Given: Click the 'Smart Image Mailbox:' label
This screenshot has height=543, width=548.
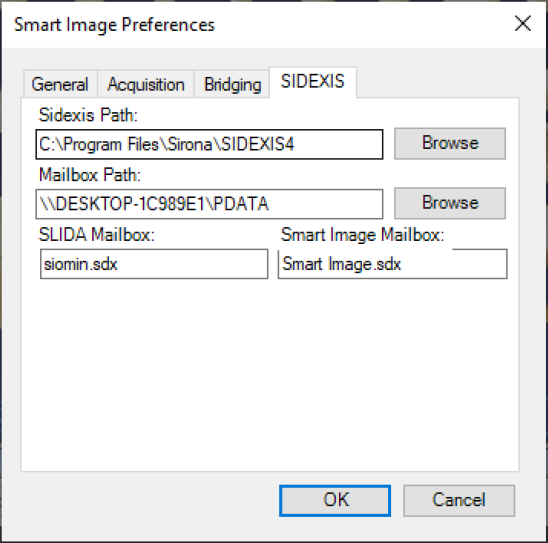Looking at the screenshot, I should (362, 234).
